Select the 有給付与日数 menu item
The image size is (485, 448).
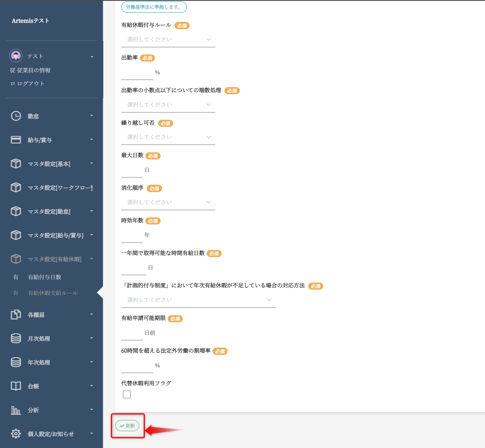[45, 277]
